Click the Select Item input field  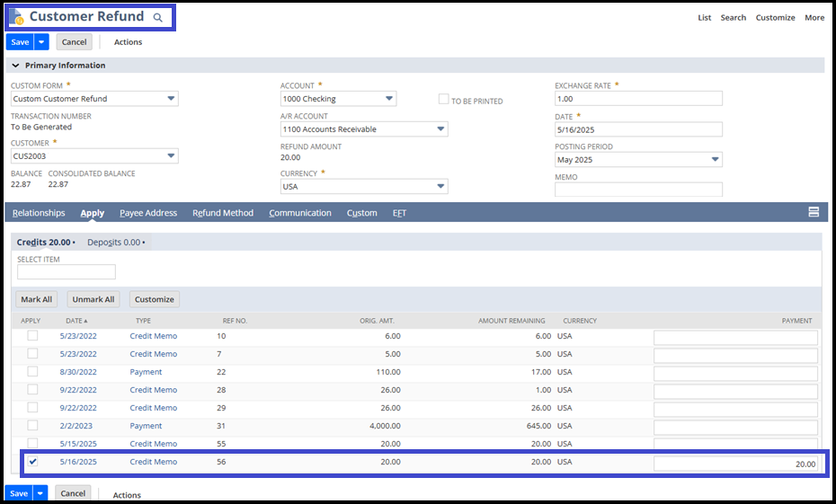click(x=67, y=271)
